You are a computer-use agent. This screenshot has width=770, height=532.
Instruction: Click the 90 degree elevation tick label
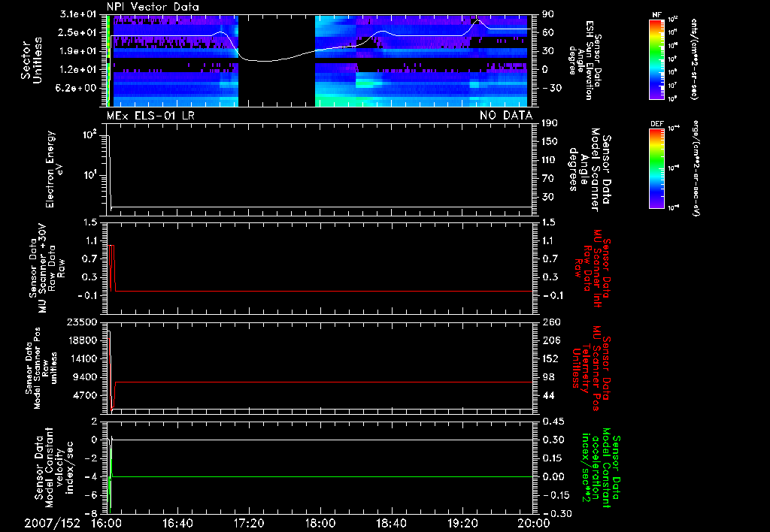tap(548, 14)
